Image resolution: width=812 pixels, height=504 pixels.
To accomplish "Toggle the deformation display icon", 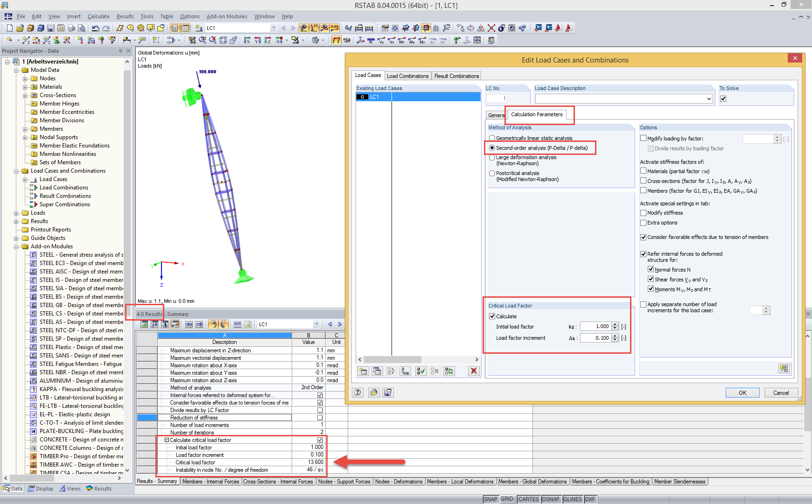I will [x=336, y=41].
